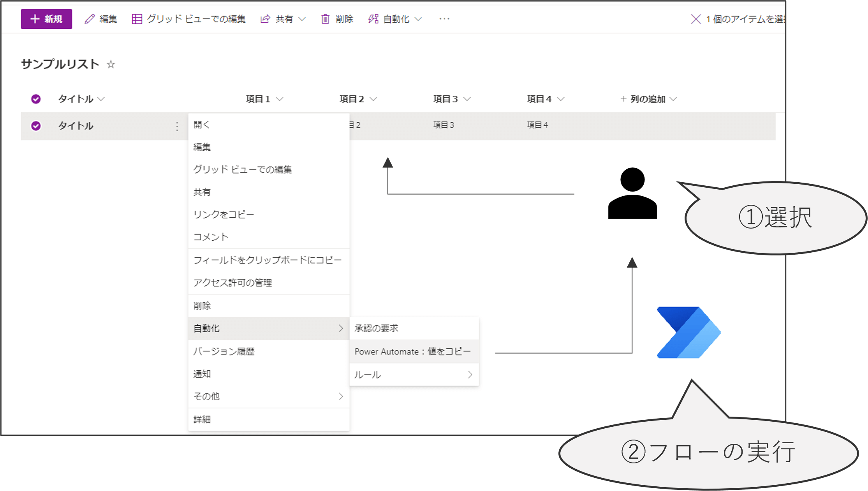The image size is (868, 491).
Task: Click the share icon in toolbar
Action: click(x=265, y=19)
